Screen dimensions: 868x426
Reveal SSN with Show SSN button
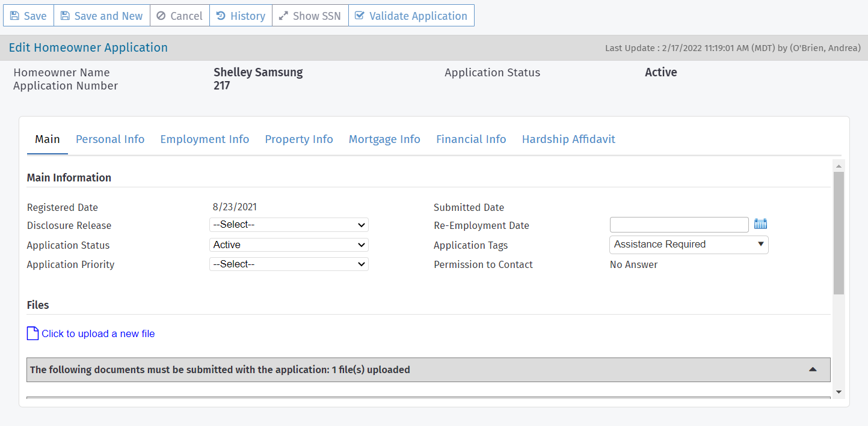pyautogui.click(x=310, y=16)
